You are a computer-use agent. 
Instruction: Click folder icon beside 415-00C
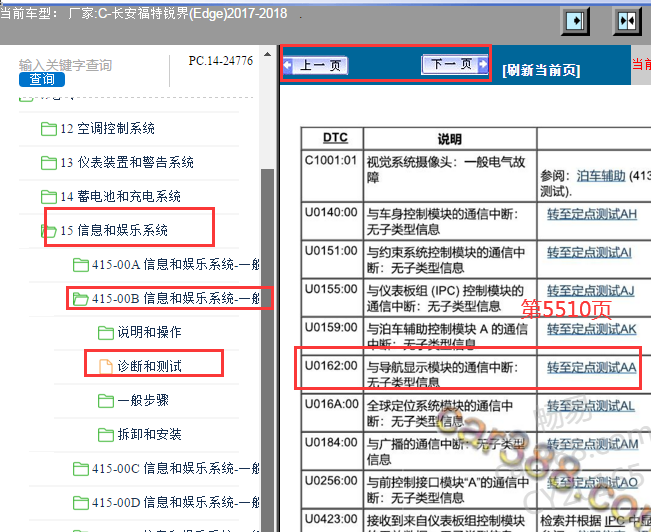pos(81,469)
